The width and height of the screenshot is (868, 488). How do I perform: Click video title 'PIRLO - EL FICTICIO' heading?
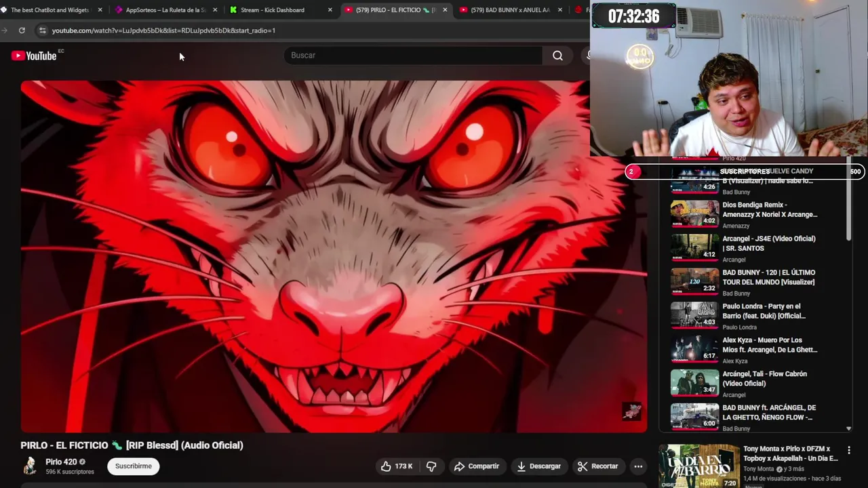pyautogui.click(x=132, y=445)
